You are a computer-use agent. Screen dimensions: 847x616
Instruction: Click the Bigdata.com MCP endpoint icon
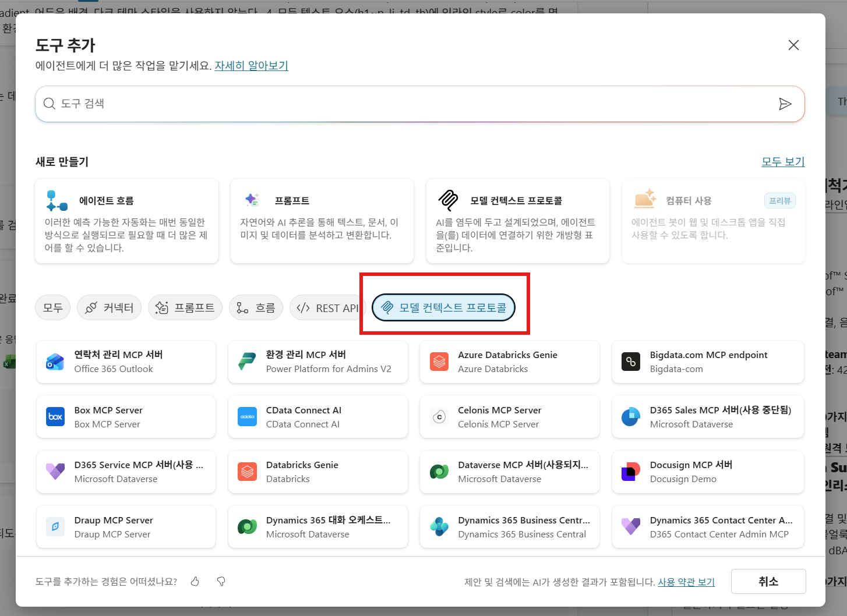[631, 362]
